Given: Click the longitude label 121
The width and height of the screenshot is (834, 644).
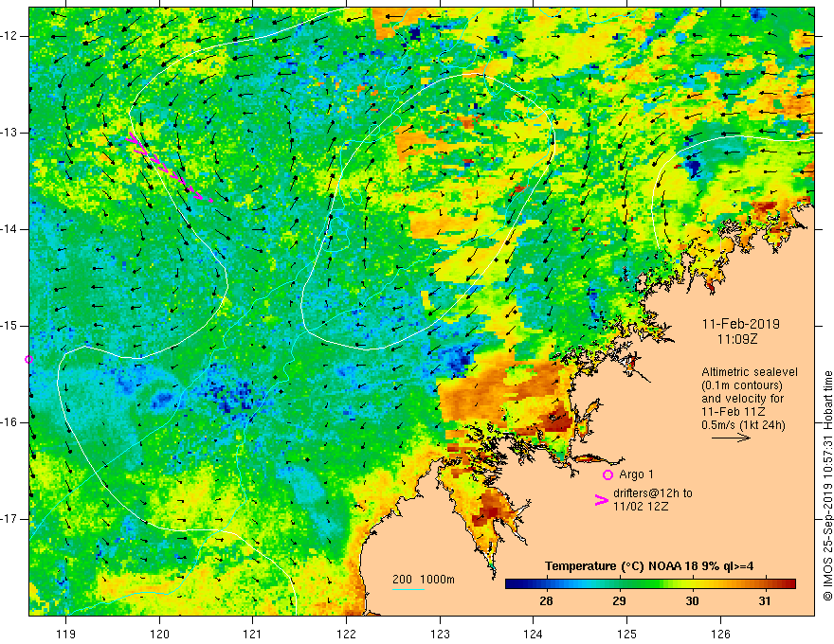Looking at the screenshot, I should 253,634.
